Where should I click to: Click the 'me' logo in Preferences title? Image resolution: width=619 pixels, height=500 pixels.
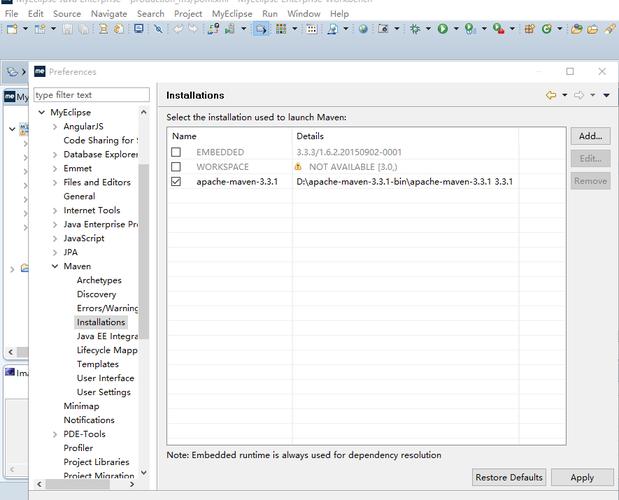(40, 71)
